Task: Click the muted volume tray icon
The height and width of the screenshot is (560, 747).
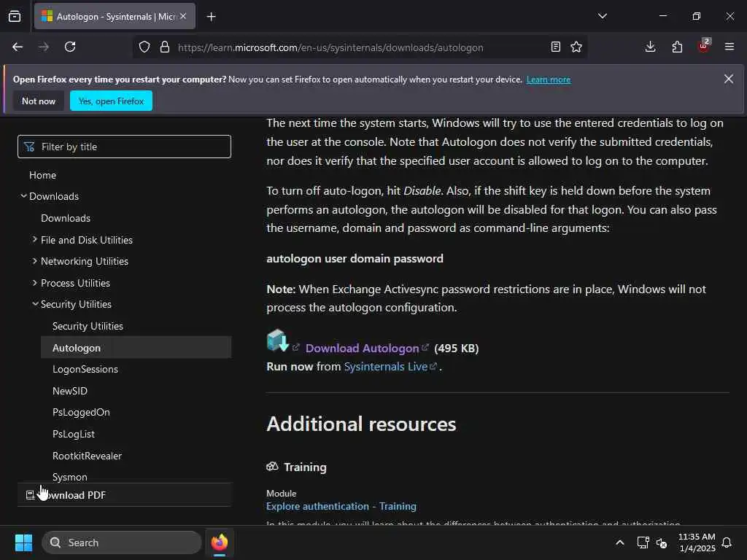Action: [661, 542]
